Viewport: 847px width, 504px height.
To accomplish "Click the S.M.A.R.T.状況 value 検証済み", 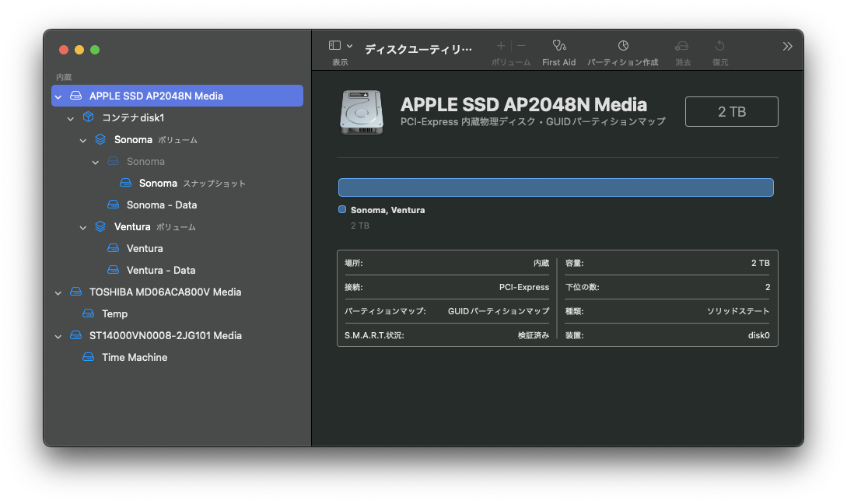I will point(533,335).
